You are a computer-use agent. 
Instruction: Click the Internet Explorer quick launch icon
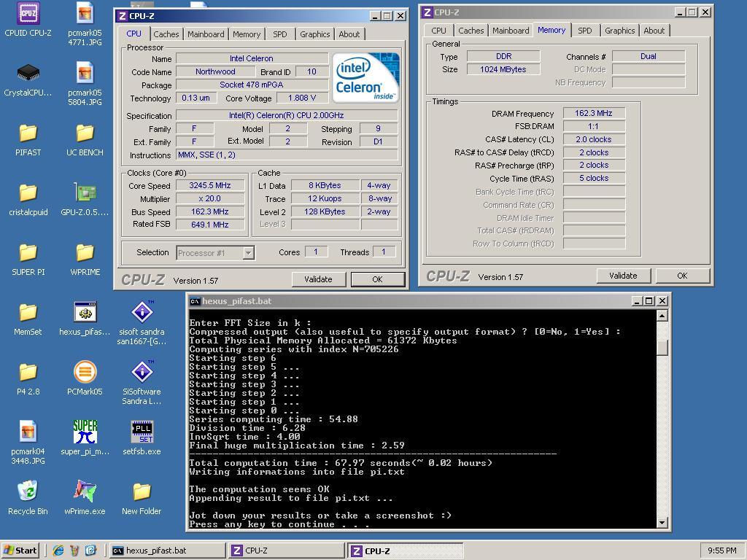(x=58, y=551)
